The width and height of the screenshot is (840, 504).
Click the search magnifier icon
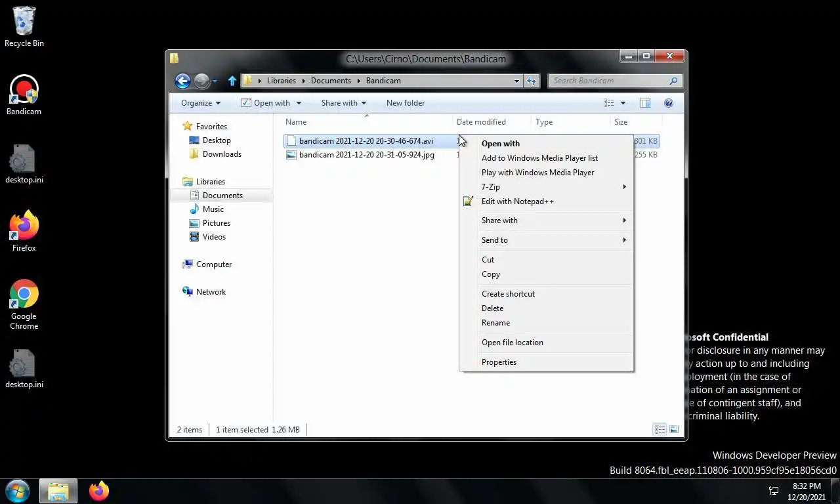click(673, 81)
